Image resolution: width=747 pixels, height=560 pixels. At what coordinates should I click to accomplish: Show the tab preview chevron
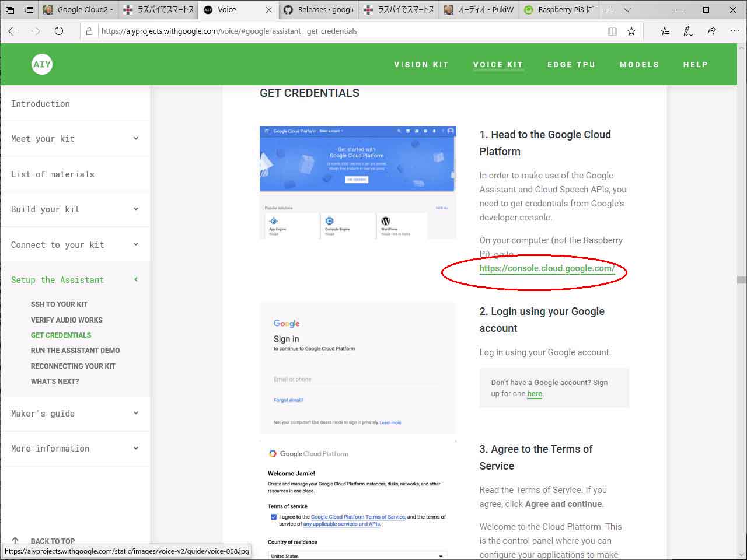[627, 10]
